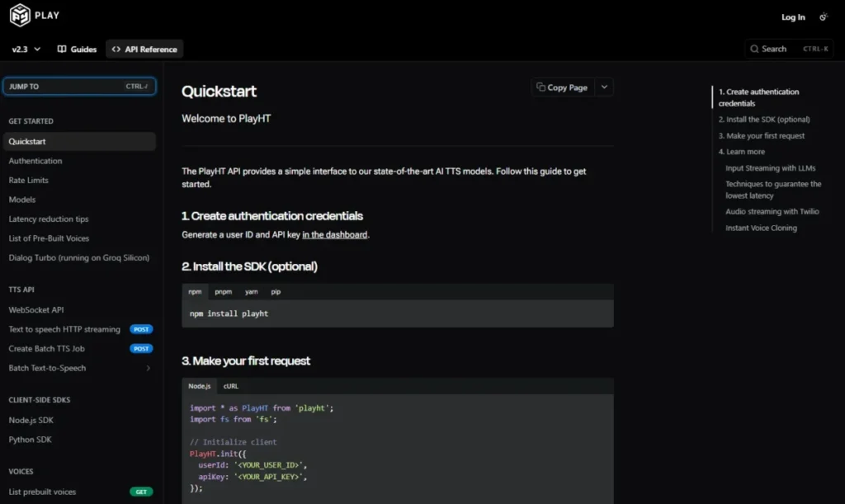Jump to 'Make your first request' in table of contents
The height and width of the screenshot is (504, 845).
pos(762,135)
